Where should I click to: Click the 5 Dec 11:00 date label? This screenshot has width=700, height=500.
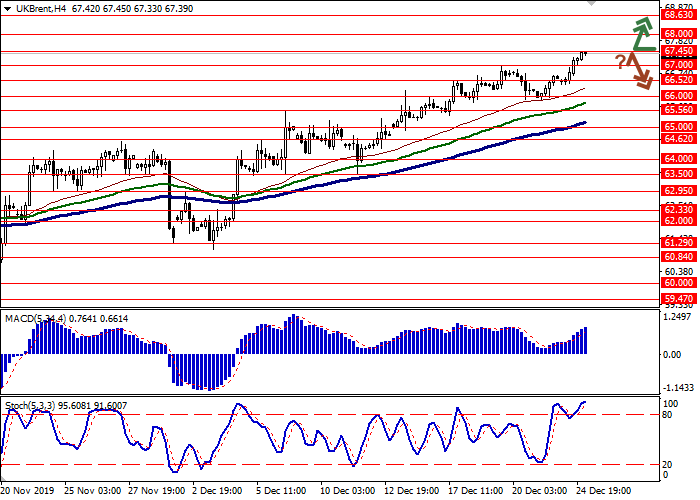coord(280,492)
